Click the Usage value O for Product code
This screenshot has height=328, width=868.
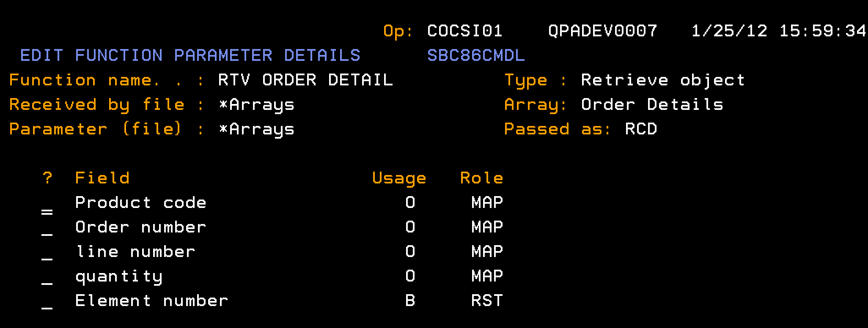(x=410, y=203)
